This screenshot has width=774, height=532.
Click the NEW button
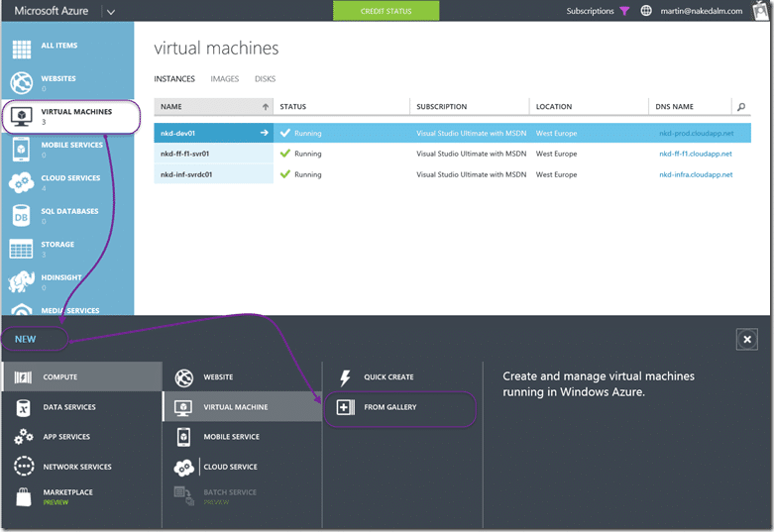[25, 339]
